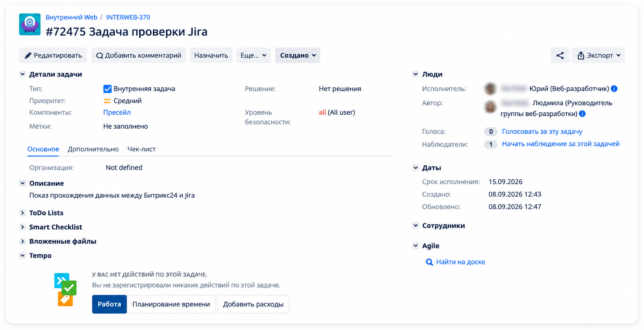Click the Планирование времени button
Viewport: 644px width, 330px height.
[171, 304]
